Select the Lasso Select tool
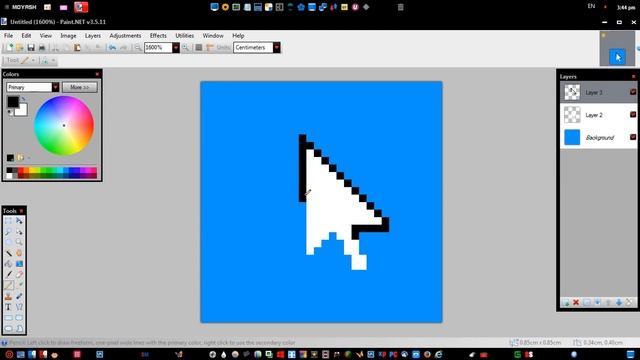The image size is (640, 360). [8, 231]
